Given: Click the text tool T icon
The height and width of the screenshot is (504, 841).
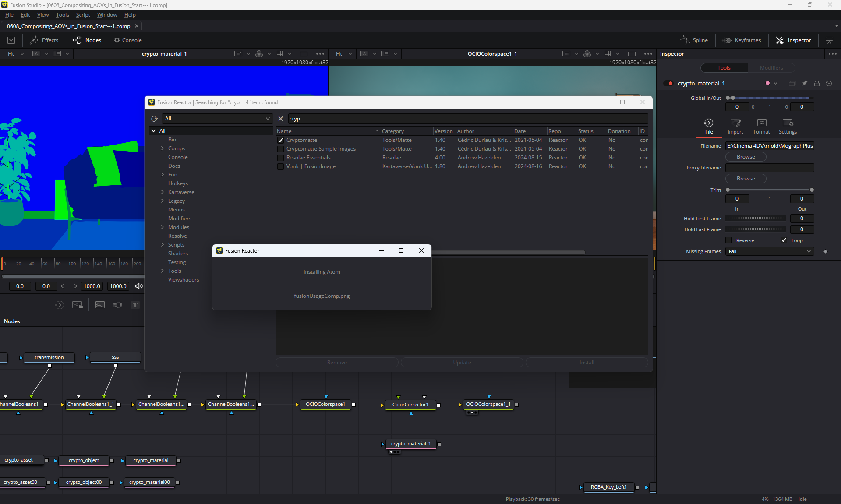Looking at the screenshot, I should [135, 305].
